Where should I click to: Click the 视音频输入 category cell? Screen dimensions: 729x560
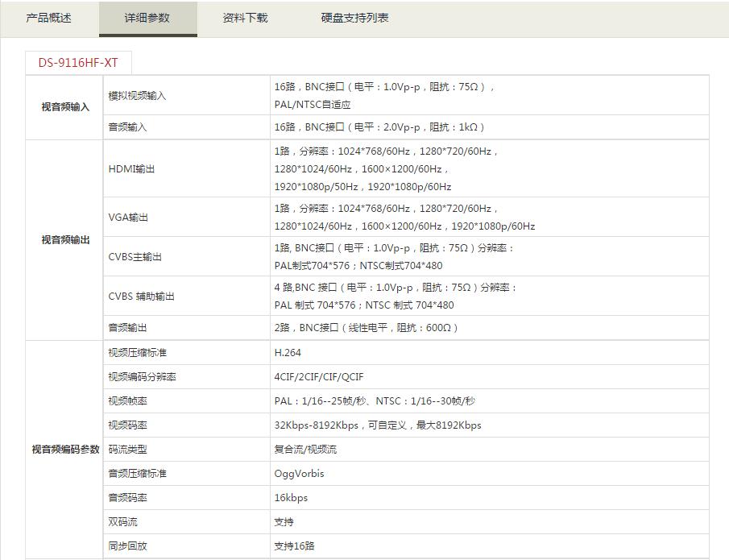pyautogui.click(x=65, y=107)
